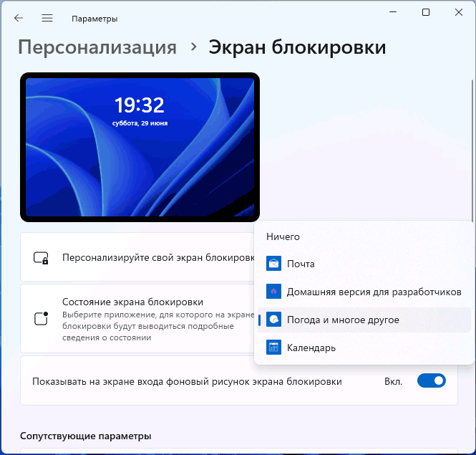Click the lock screen preview image
This screenshot has height=455, width=476.
(x=140, y=147)
